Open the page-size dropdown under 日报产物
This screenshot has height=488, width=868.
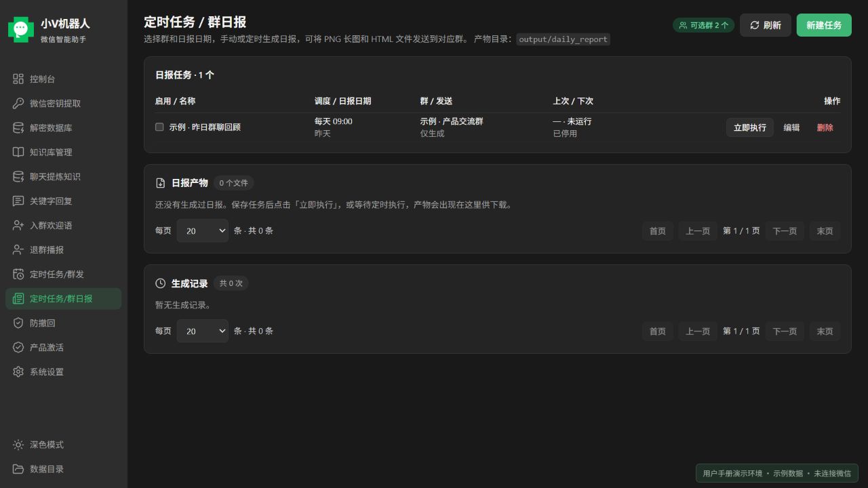203,231
